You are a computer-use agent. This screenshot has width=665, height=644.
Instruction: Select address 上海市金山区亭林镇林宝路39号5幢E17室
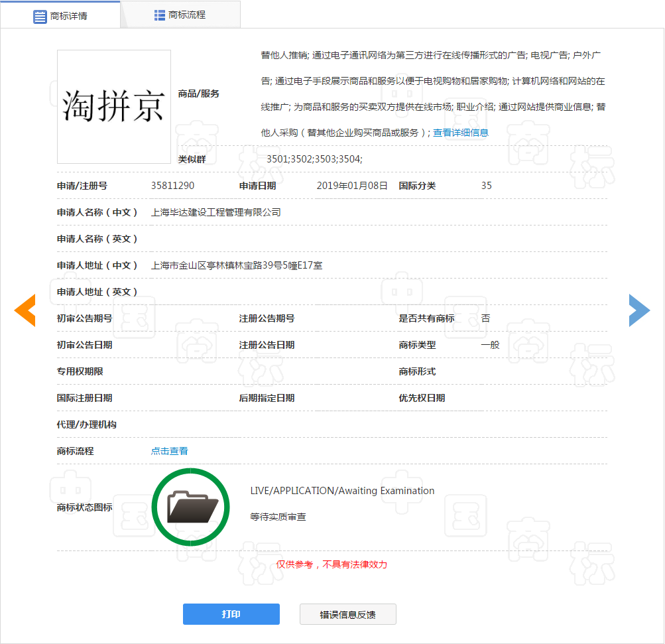click(x=237, y=265)
